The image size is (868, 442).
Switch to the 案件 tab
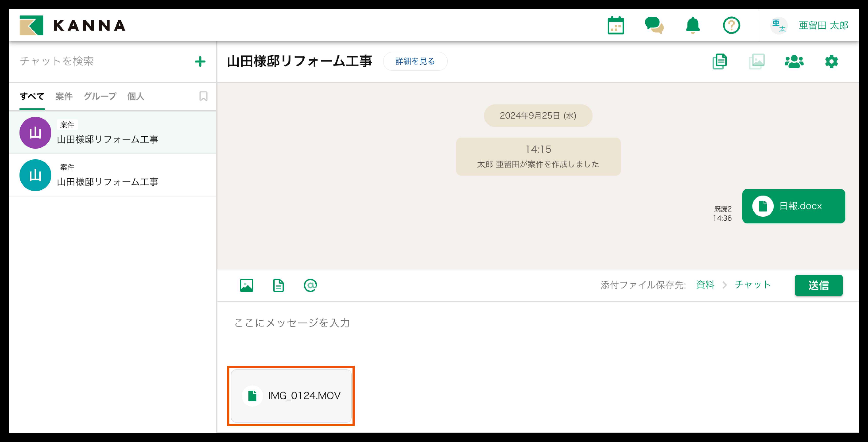point(64,97)
